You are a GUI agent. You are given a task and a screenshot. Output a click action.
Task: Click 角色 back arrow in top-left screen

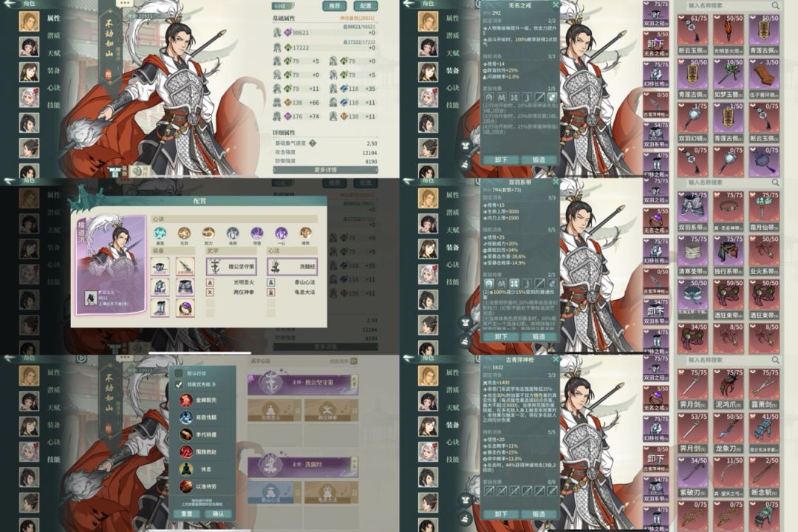tap(9, 3)
